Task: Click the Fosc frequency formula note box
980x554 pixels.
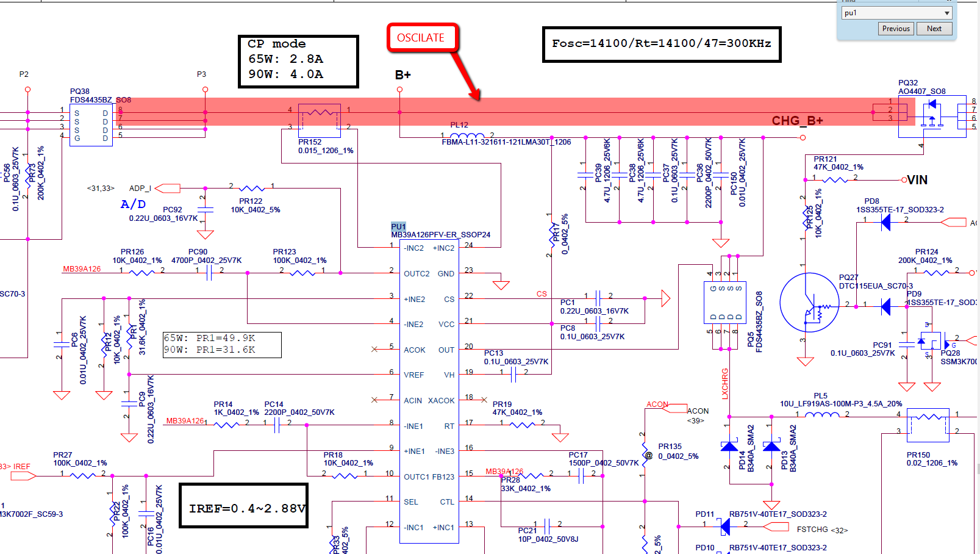Action: tap(662, 44)
